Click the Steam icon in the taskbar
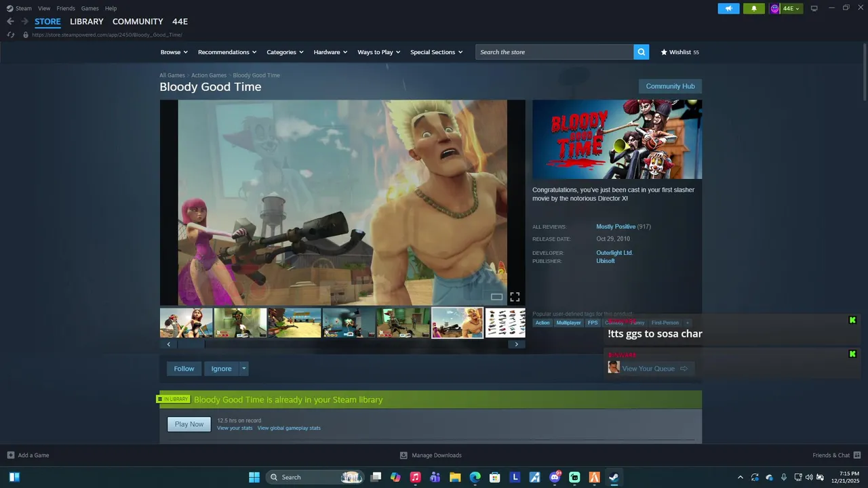This screenshot has width=868, height=488. (x=613, y=477)
